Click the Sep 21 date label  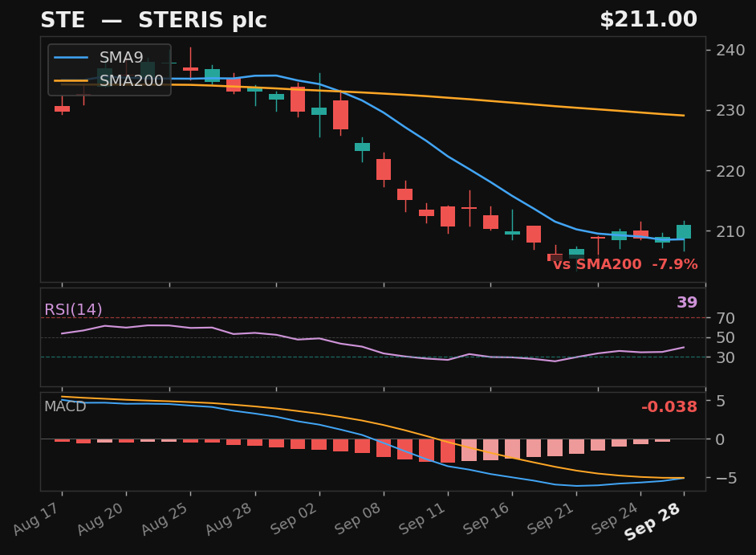(552, 518)
